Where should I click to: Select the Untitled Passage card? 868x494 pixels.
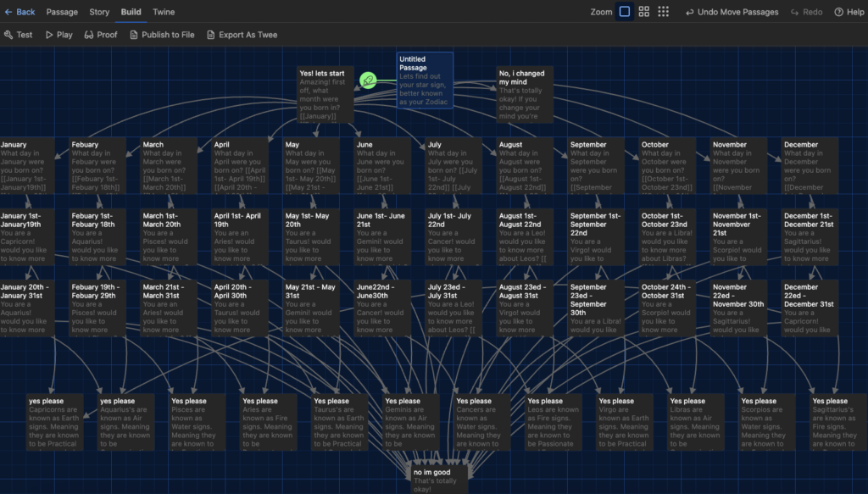(426, 80)
